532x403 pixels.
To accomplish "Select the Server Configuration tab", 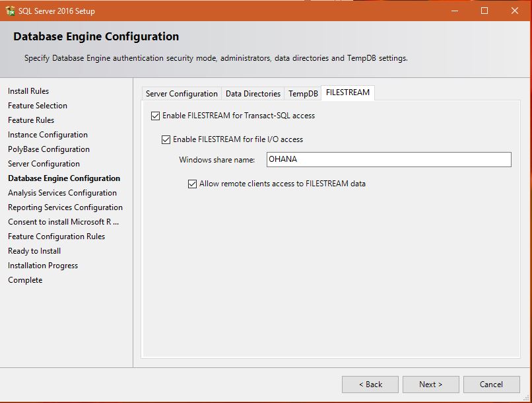I will coord(182,93).
